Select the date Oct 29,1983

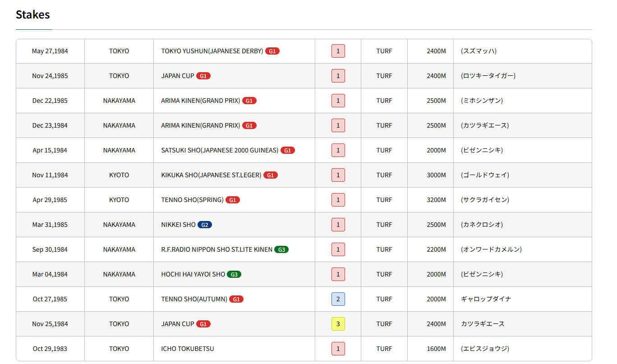[50, 349]
